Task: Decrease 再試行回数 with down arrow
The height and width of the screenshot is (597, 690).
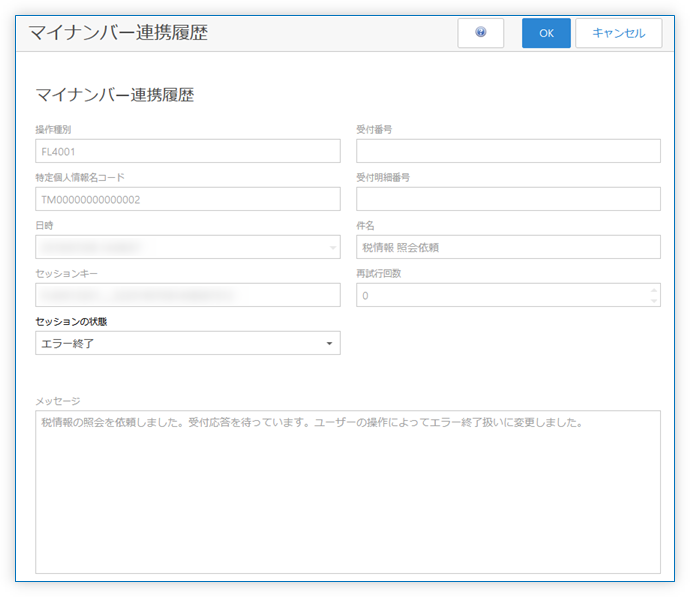Action: coord(654,300)
